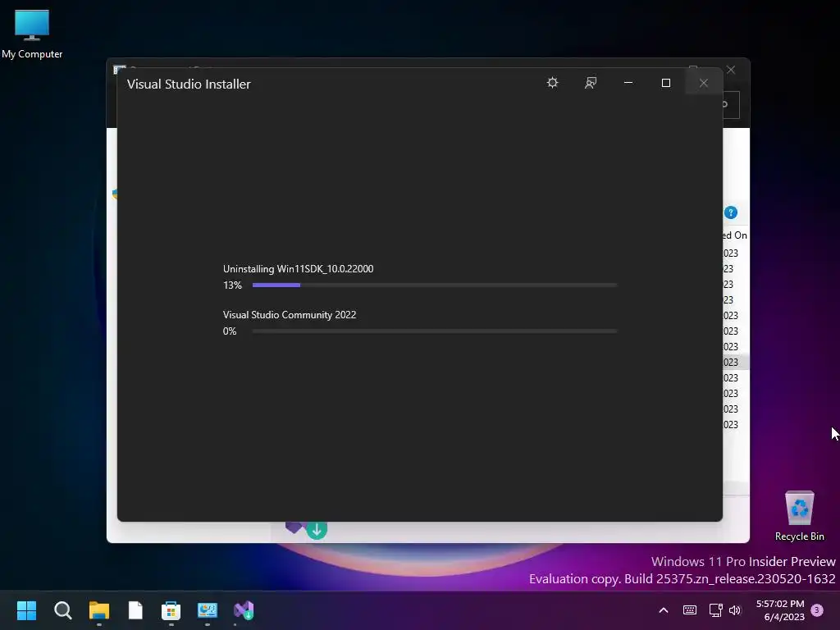Select the 13% progress value
The height and width of the screenshot is (630, 840).
pos(232,285)
